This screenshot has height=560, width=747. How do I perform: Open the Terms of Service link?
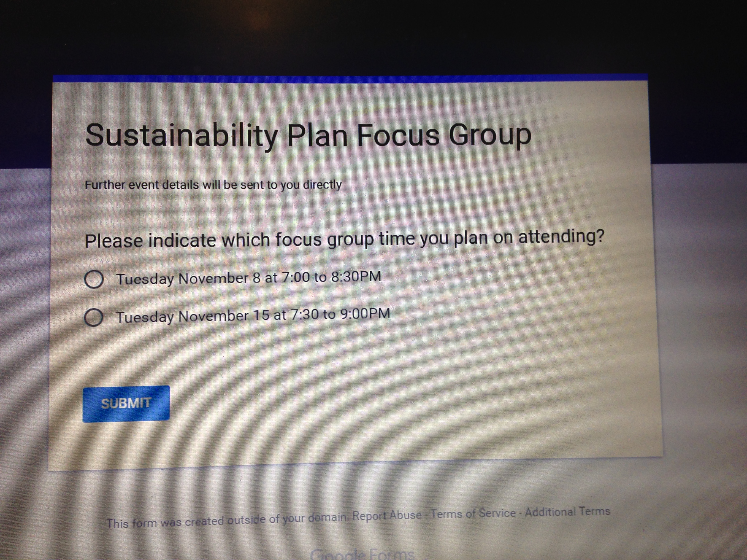point(473,514)
